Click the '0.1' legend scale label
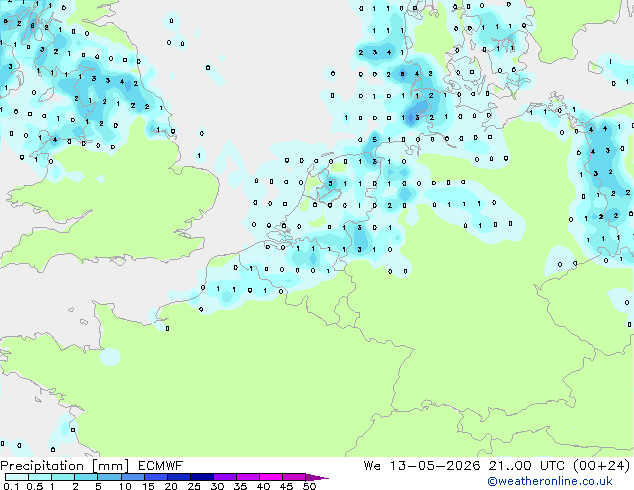The image size is (634, 490). (x=11, y=486)
